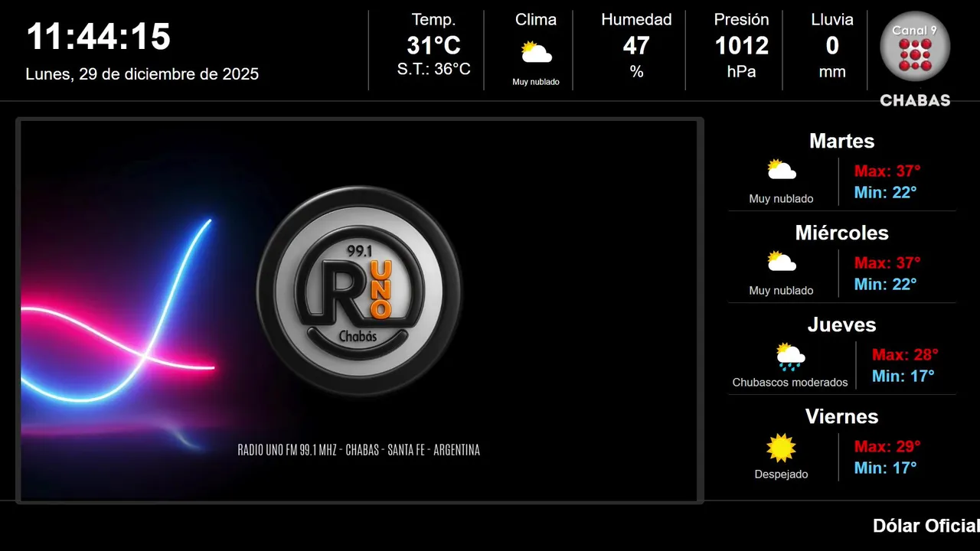Click Miércoles Max: 37° value
980x551 pixels.
887,262
